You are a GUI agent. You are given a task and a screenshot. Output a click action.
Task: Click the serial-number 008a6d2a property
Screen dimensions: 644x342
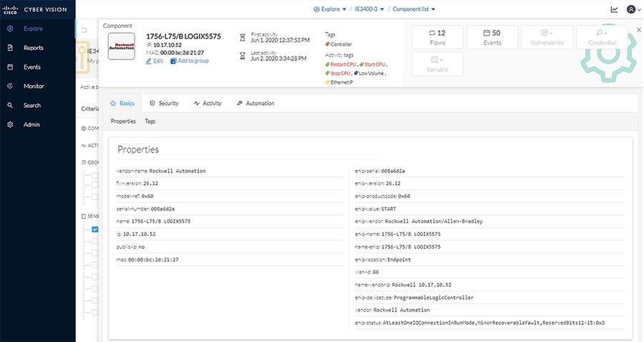pyautogui.click(x=145, y=209)
